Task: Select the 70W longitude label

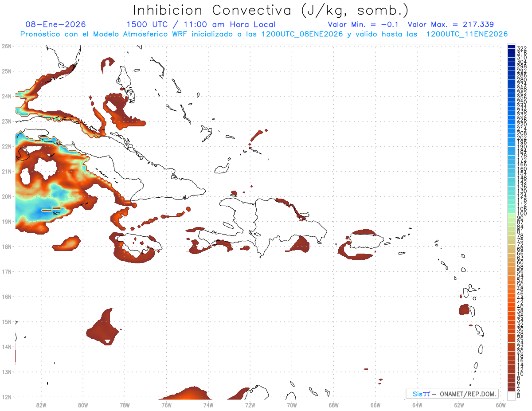Action: click(292, 404)
